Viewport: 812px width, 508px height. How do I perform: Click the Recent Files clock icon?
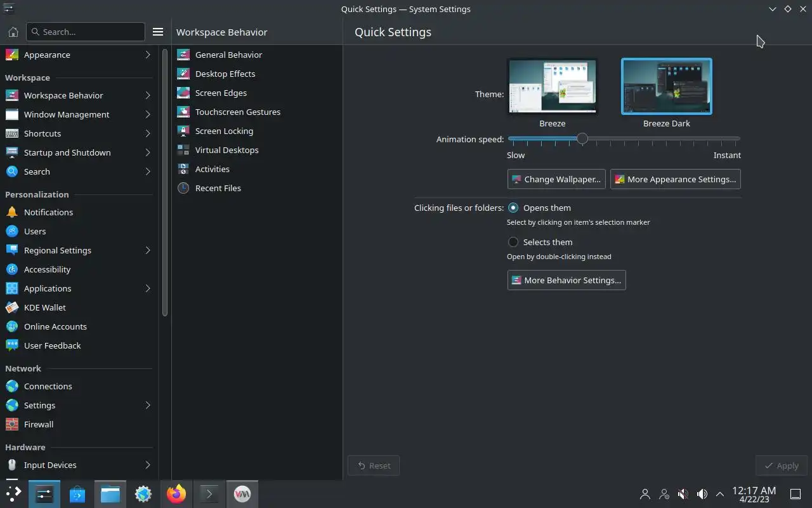(183, 188)
